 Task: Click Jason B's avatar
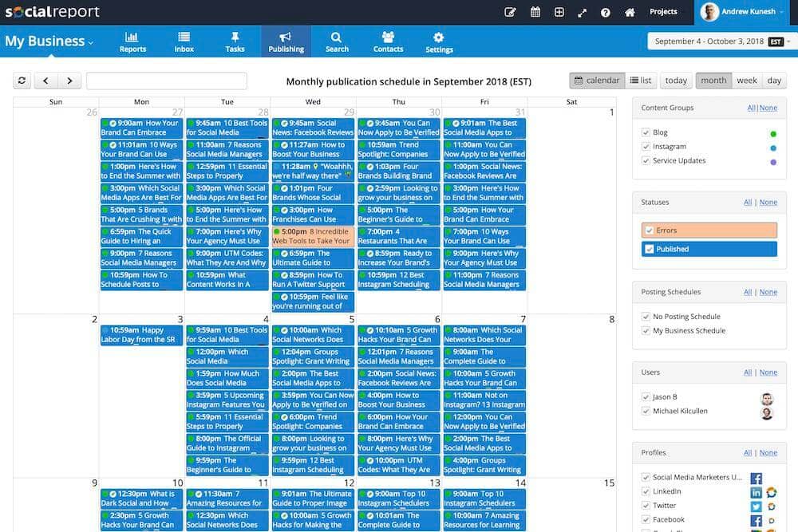(x=767, y=399)
